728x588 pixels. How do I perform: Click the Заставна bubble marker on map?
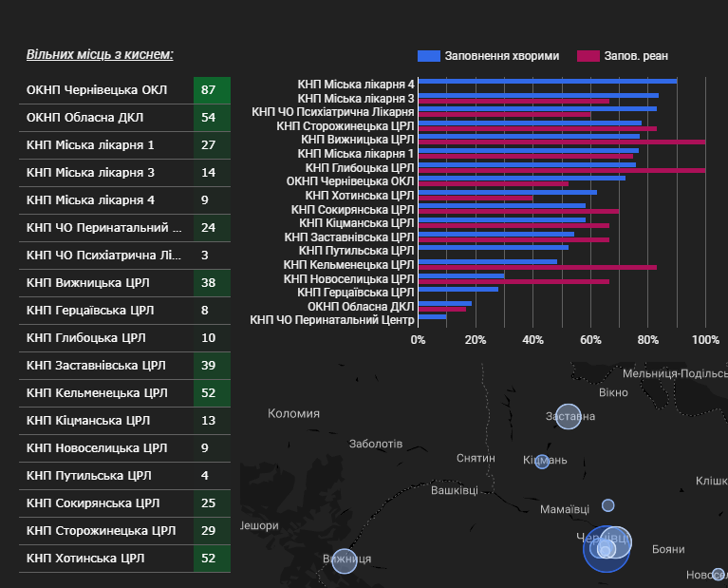[568, 417]
